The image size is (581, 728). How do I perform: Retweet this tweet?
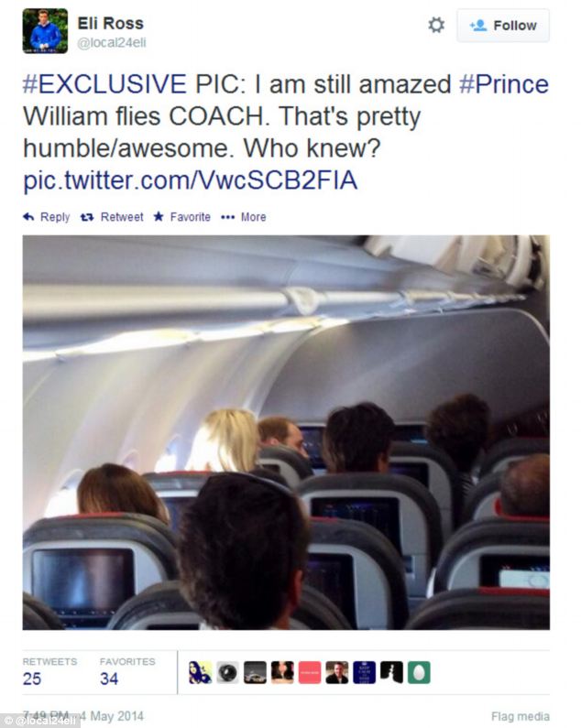pos(113,217)
